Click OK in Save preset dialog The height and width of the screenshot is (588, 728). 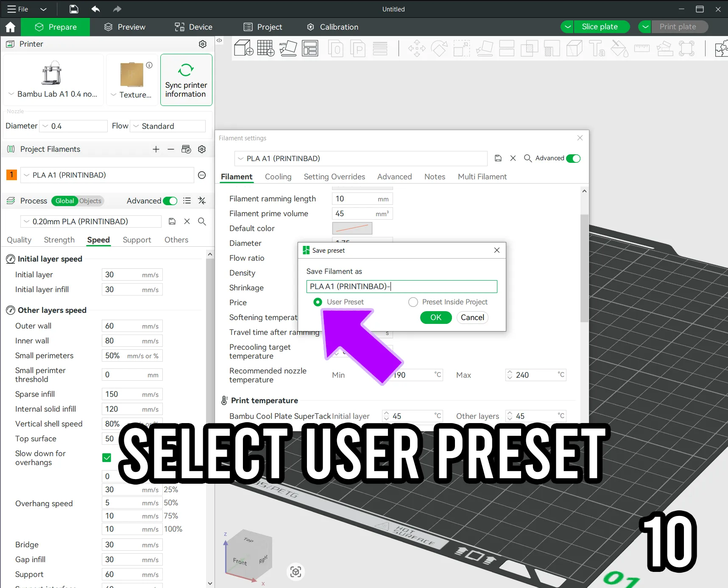pos(436,318)
